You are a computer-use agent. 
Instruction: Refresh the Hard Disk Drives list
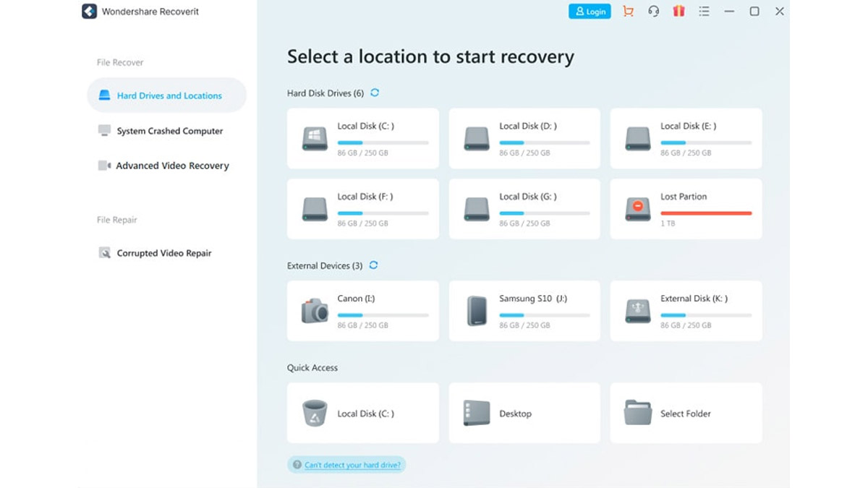click(x=375, y=93)
